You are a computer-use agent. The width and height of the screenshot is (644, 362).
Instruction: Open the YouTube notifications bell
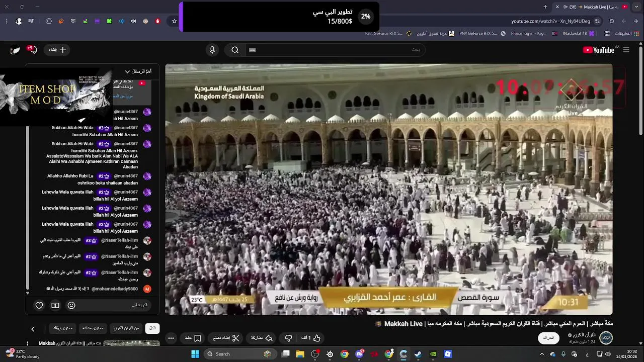[x=34, y=50]
